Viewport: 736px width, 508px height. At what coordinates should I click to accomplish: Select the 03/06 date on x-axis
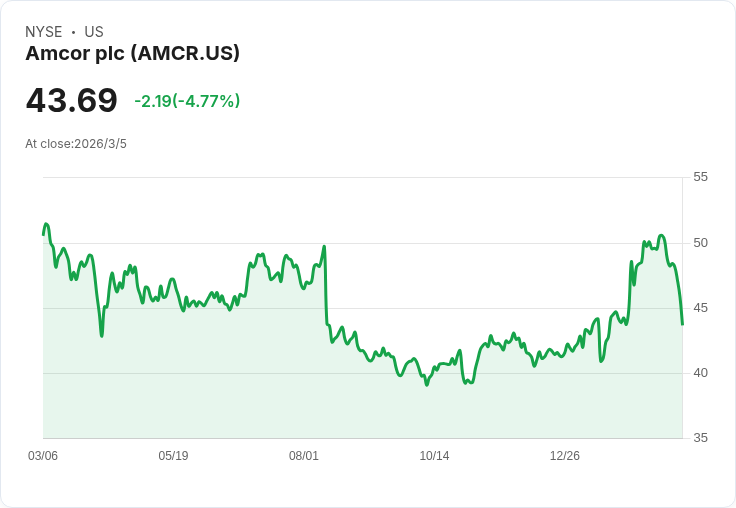coord(43,456)
